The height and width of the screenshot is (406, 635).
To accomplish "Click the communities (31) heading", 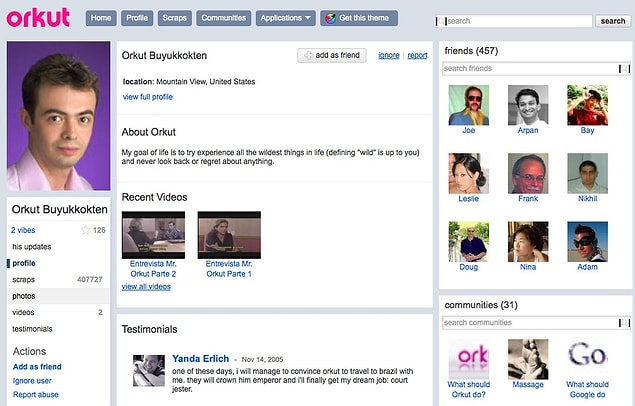I will pos(481,305).
